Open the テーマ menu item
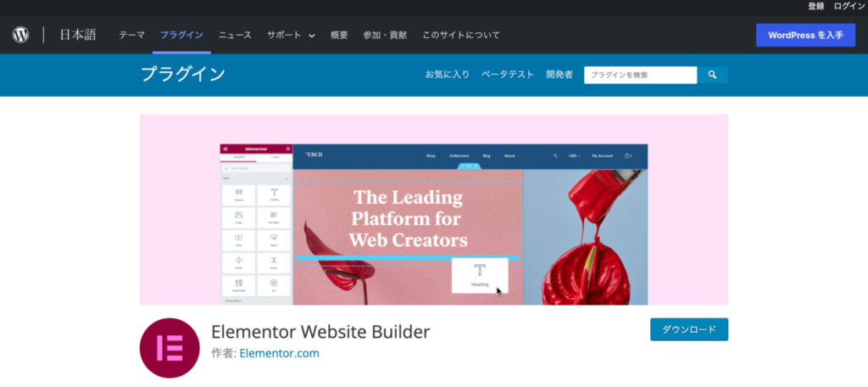 coord(131,35)
